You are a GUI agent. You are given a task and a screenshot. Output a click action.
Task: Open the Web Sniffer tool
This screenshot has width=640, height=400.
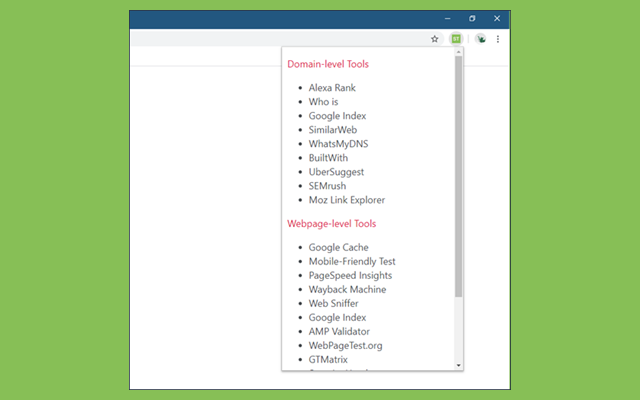coord(333,303)
